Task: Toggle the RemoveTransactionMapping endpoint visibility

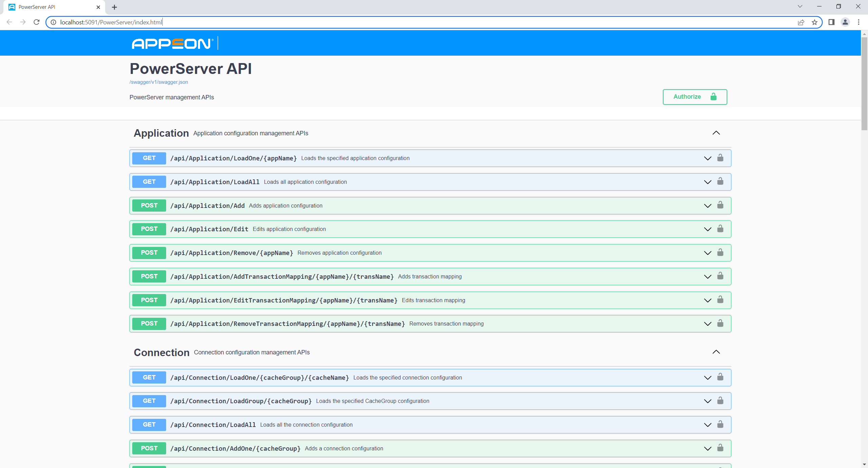Action: click(708, 323)
